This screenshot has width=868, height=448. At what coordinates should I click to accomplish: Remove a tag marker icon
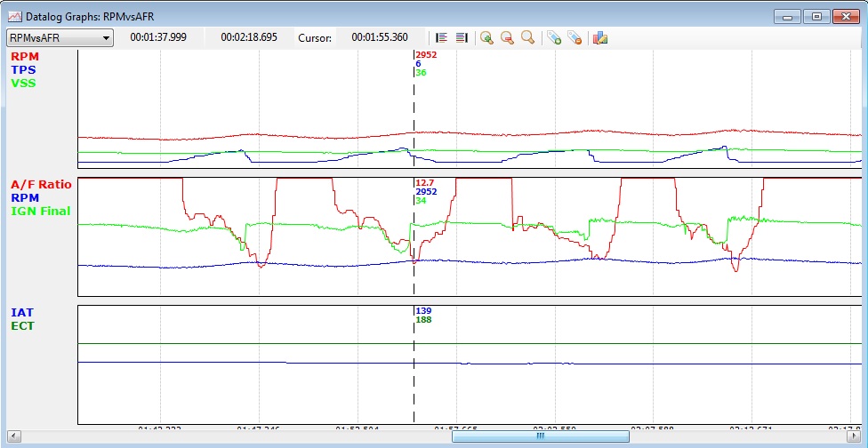point(575,37)
